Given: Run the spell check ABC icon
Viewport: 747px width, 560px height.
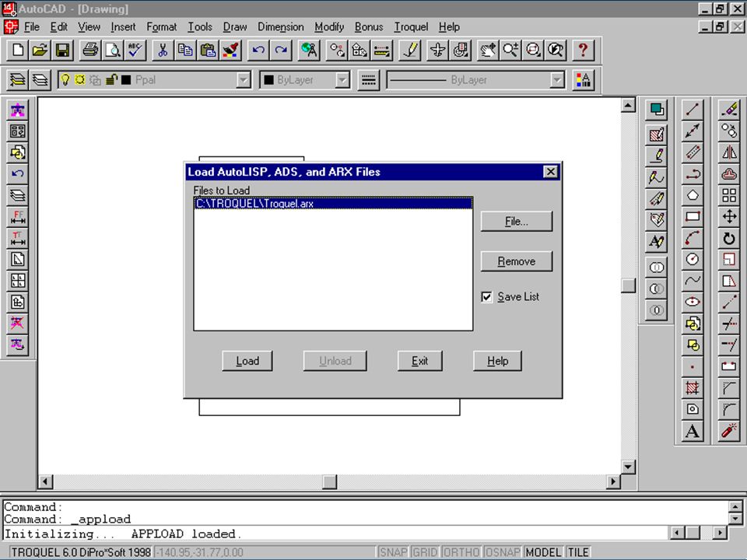Looking at the screenshot, I should [x=135, y=50].
